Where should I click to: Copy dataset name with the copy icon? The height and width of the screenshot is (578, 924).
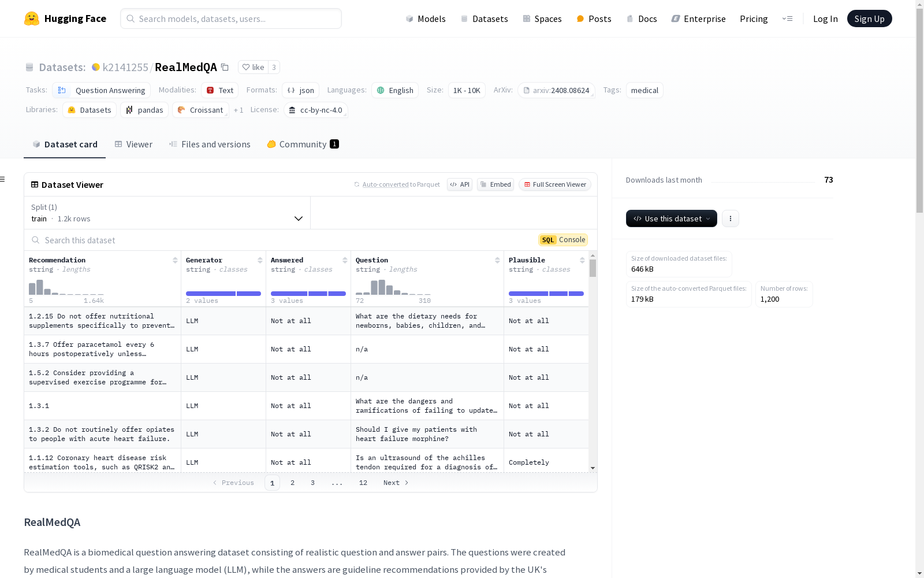pos(225,67)
